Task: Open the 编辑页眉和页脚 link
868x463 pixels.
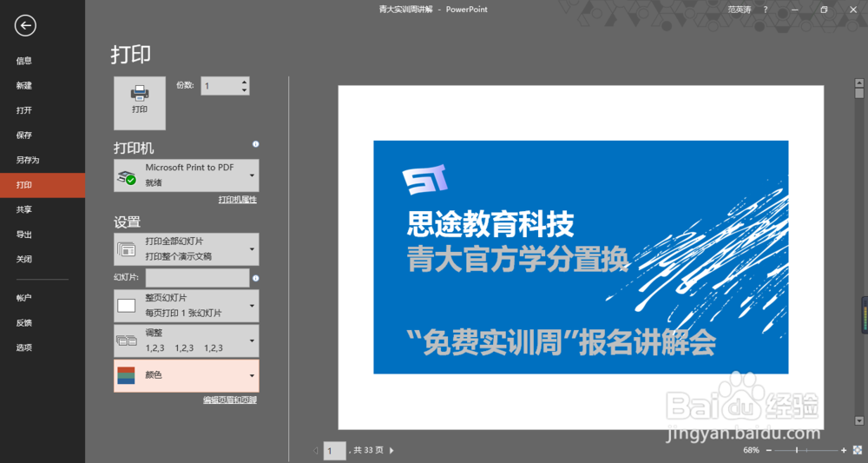Action: click(x=230, y=400)
